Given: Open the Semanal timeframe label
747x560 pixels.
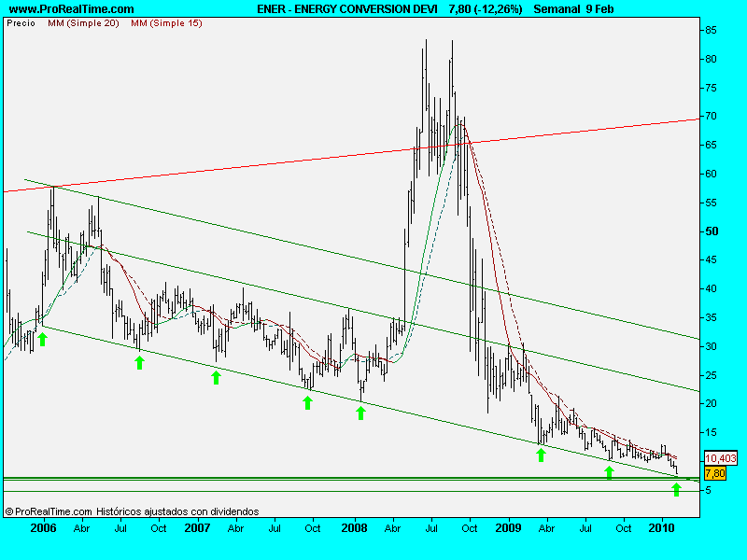Looking at the screenshot, I should click(557, 9).
